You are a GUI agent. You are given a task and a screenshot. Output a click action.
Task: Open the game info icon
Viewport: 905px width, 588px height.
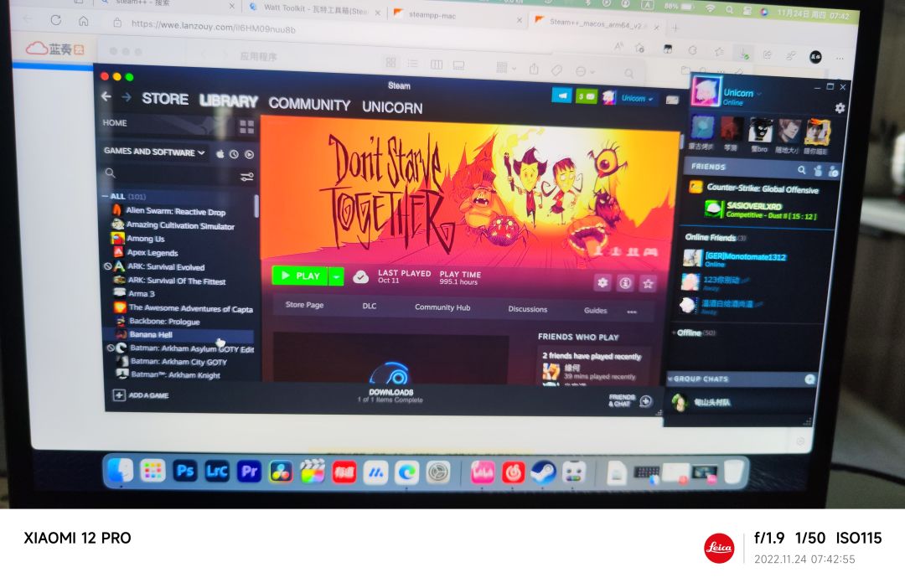point(626,283)
